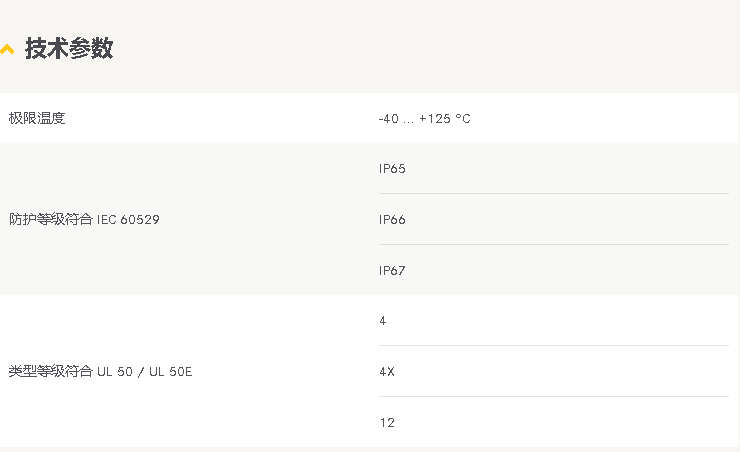Screen dimensions: 740x452
Task: Click divider line between IP65 and IP66
Action: [x=553, y=194]
